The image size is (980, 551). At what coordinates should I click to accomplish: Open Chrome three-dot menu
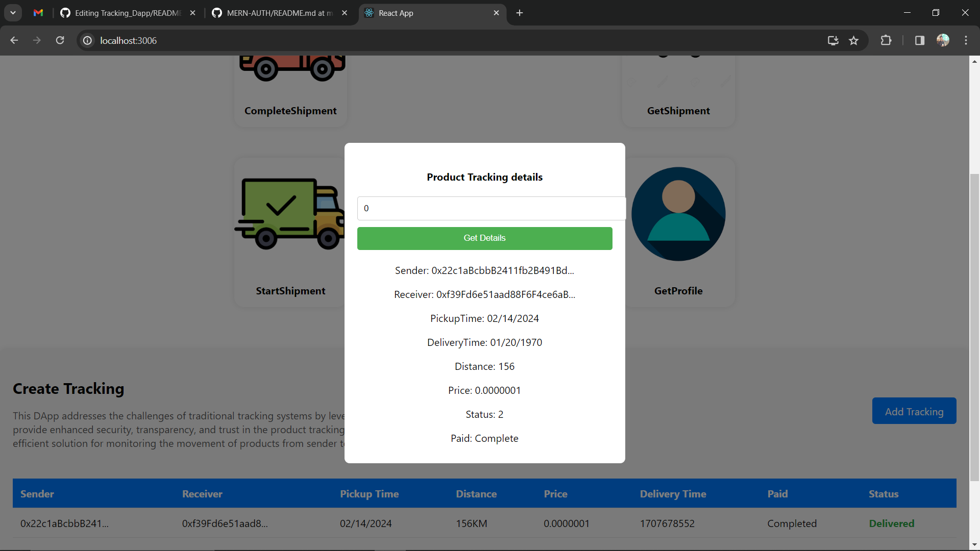coord(966,41)
